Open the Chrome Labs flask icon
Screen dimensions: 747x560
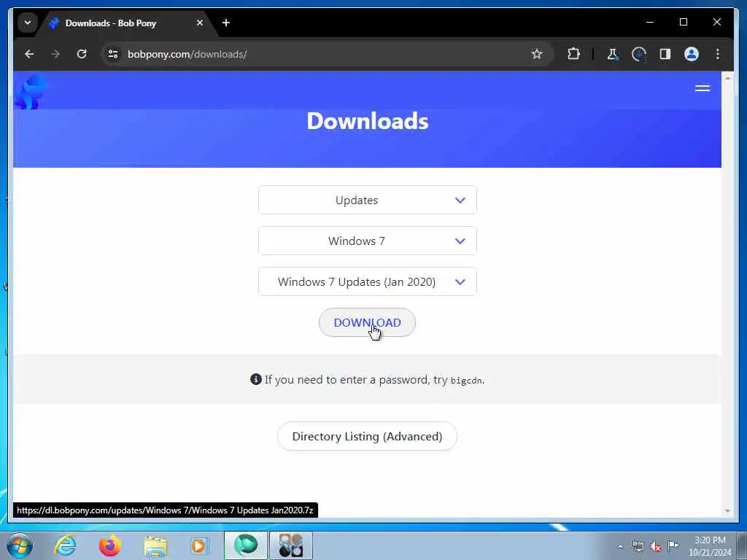[x=613, y=54]
